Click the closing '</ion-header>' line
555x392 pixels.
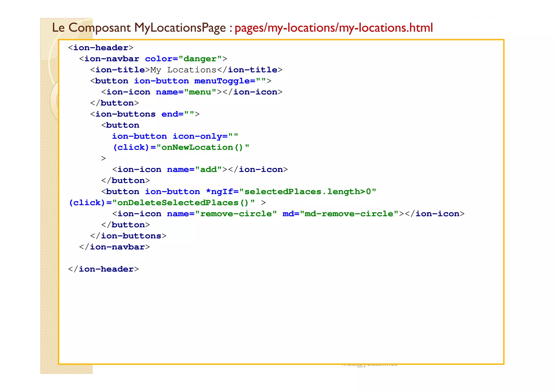pos(103,269)
